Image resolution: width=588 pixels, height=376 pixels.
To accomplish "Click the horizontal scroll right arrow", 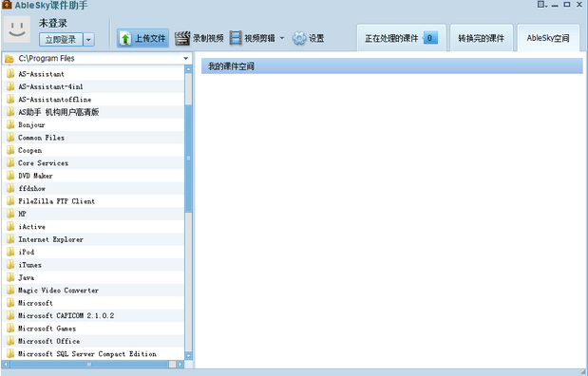I will click(x=180, y=364).
